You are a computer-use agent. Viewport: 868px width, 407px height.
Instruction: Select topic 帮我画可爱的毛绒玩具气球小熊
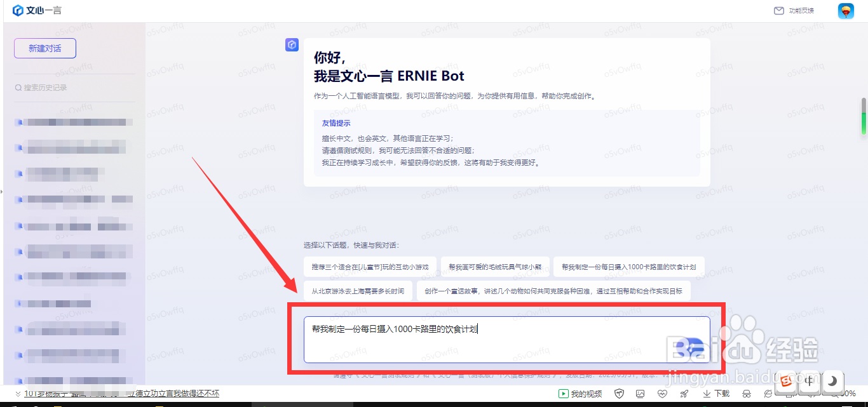click(x=495, y=267)
